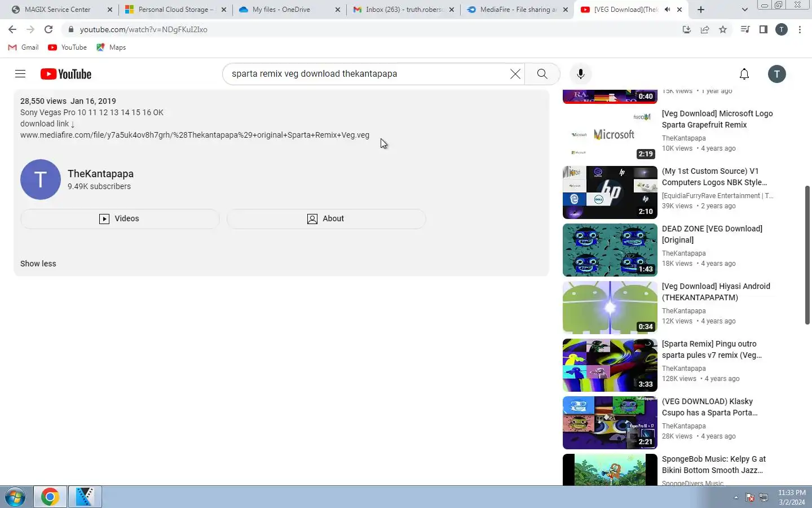812x508 pixels.
Task: Open 'DEAD ZONE [VEG Download]' title
Action: tap(712, 234)
